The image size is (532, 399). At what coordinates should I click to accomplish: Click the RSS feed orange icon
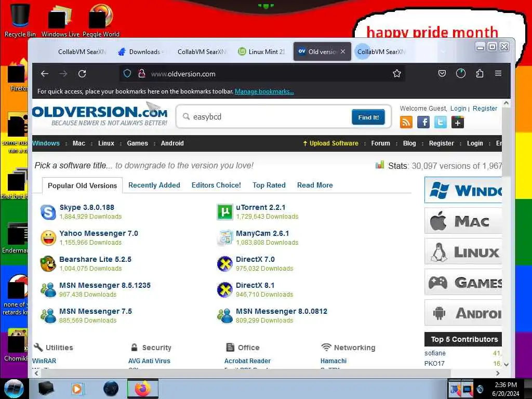406,122
